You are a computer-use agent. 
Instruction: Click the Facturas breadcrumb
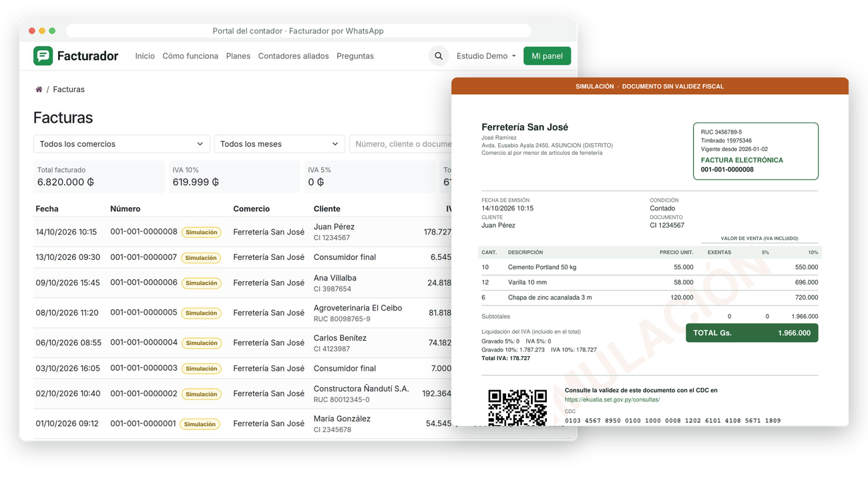(69, 90)
